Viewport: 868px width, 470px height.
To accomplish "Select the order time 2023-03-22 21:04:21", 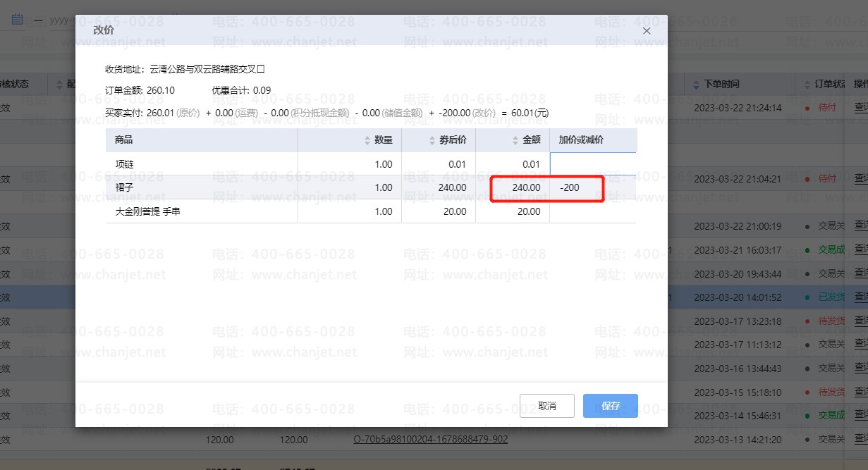I will point(738,179).
